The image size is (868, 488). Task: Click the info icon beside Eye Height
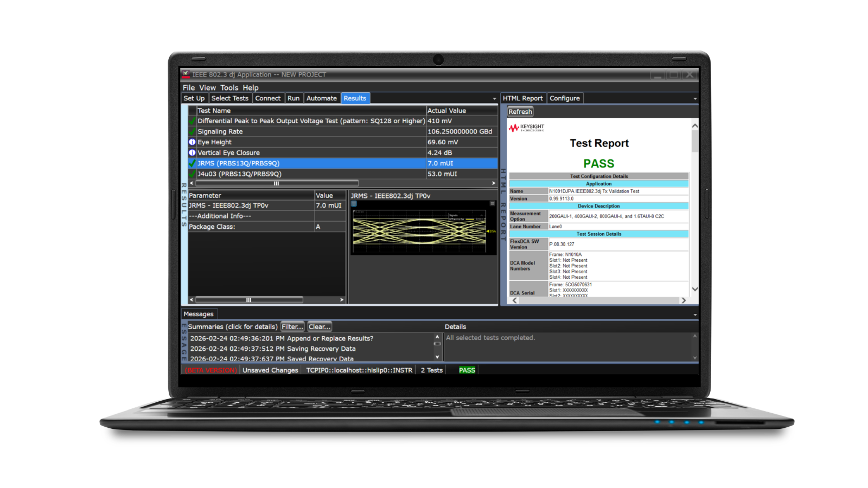coord(192,142)
